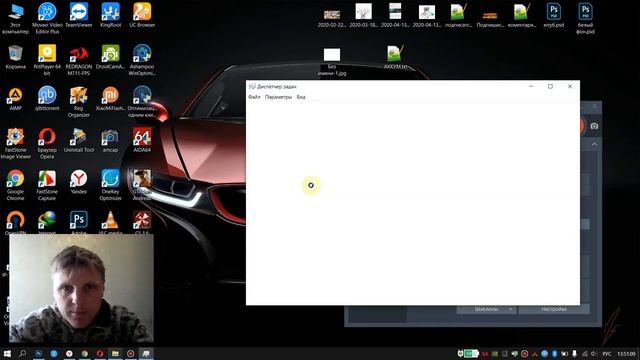Screen dimensions: 640x360
Task: Select the AKKYM.txt file on desktop
Action: 395,57
